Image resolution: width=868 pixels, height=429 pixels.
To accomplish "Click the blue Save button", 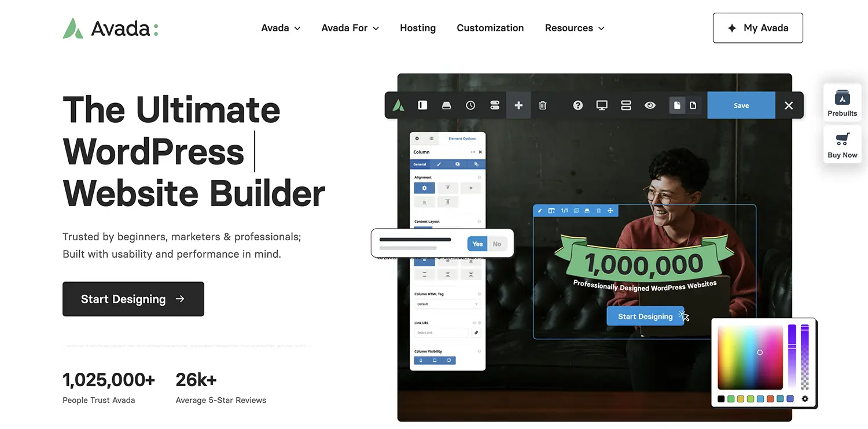I will pyautogui.click(x=741, y=105).
